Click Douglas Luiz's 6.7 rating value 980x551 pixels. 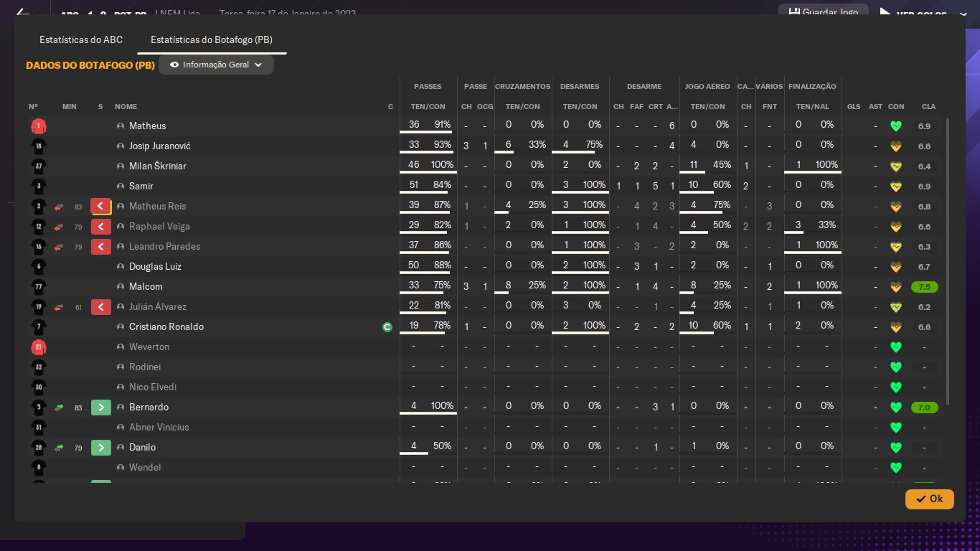924,267
